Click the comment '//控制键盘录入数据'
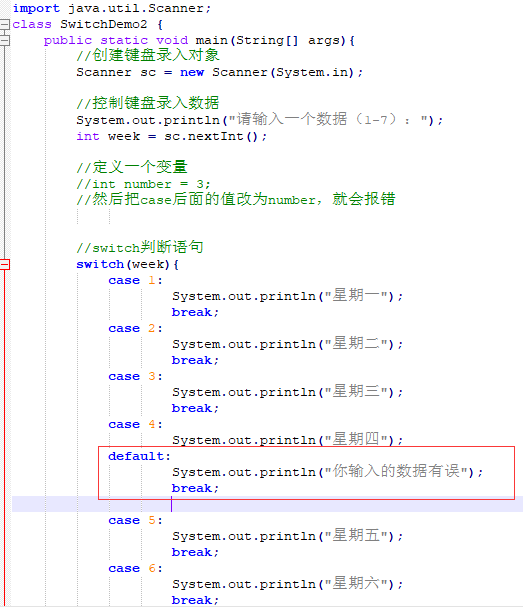 (148, 103)
